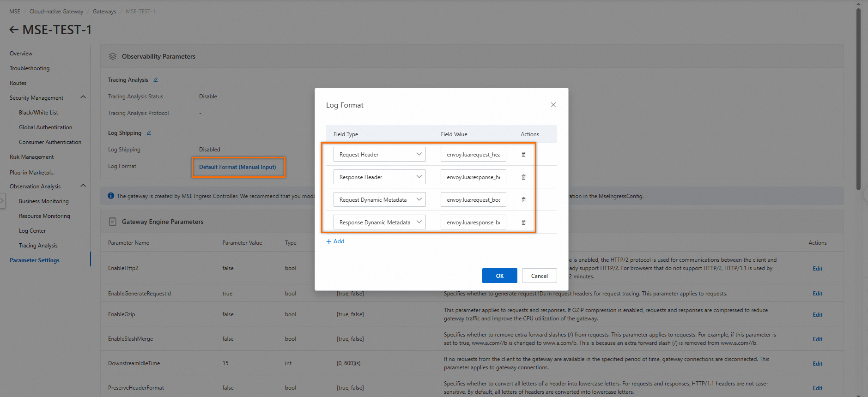The height and width of the screenshot is (397, 868).
Task: Collapse the Observation Analysis menu group
Action: tap(83, 186)
